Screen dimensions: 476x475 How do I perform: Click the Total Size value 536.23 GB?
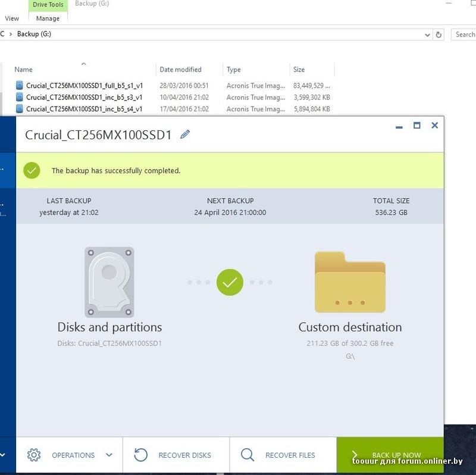tap(391, 212)
